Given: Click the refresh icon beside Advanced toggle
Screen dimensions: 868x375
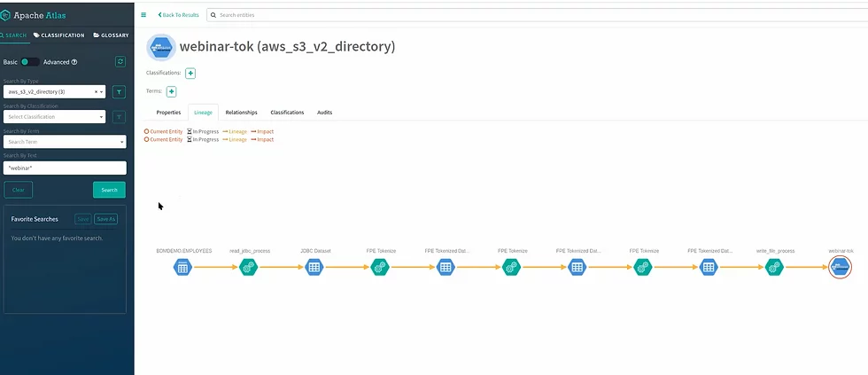Looking at the screenshot, I should tap(120, 61).
